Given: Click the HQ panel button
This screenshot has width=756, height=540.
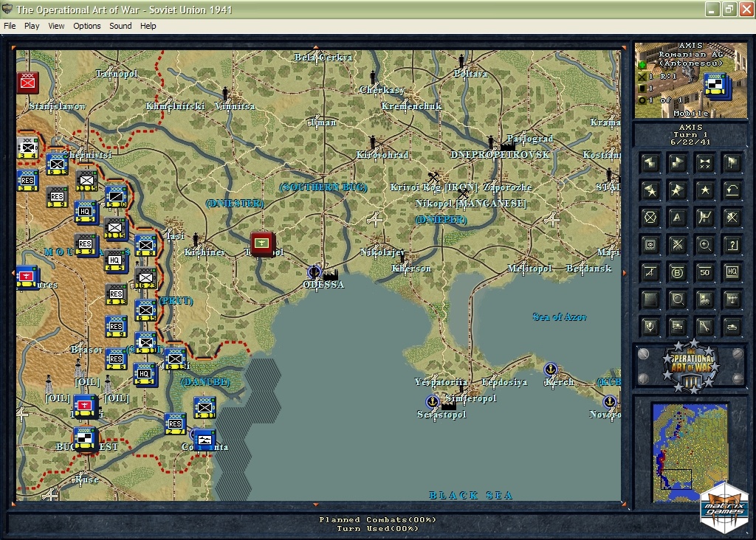Looking at the screenshot, I should (x=732, y=273).
